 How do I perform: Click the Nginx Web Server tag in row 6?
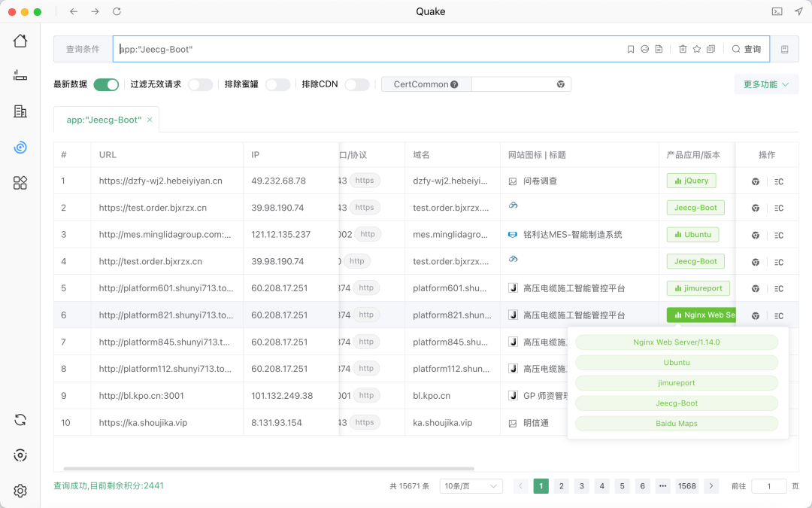click(701, 315)
